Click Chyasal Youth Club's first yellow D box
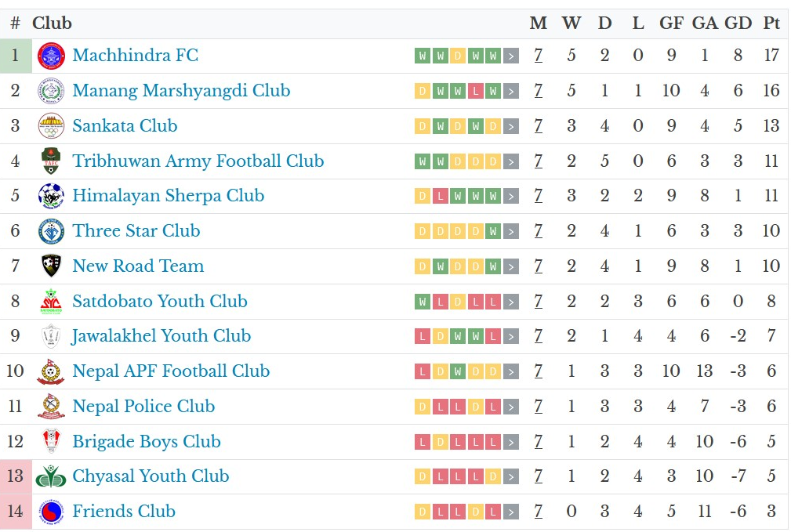791x532 pixels. (x=423, y=476)
